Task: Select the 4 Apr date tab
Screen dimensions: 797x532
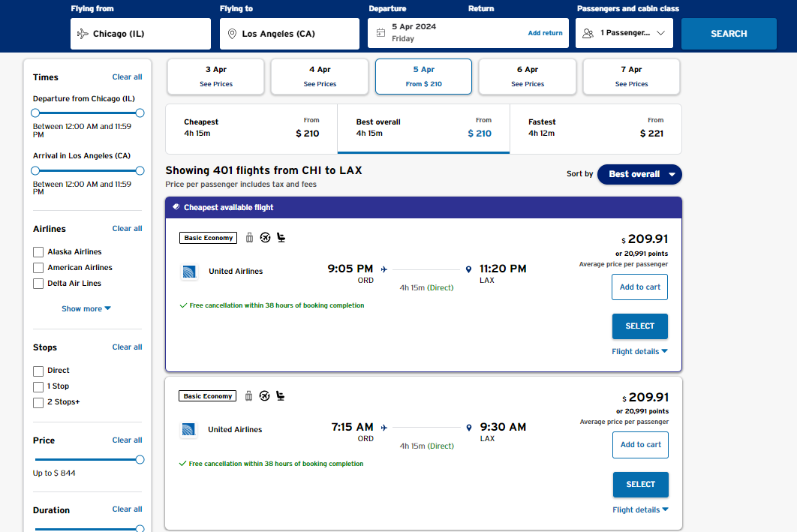Action: (x=320, y=77)
